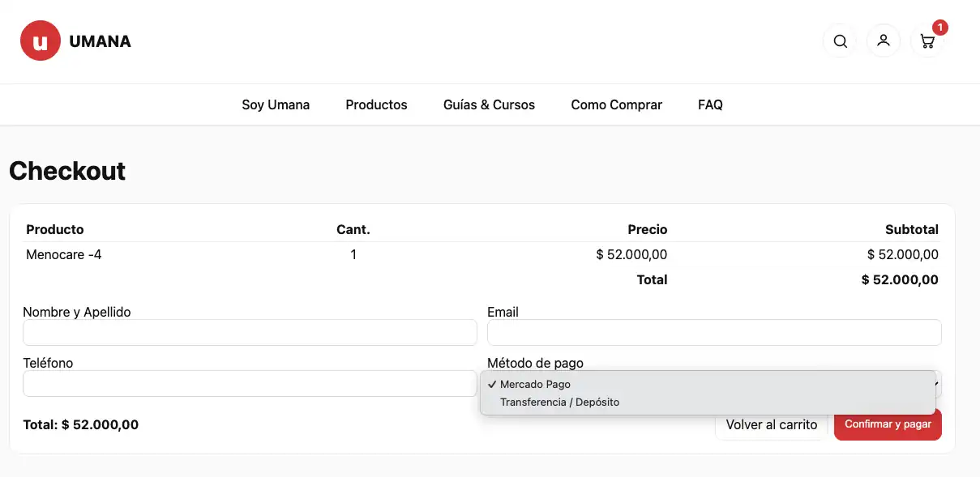Screen dimensions: 980x477
Task: Click the Menocare -4 product name
Action: (x=64, y=255)
